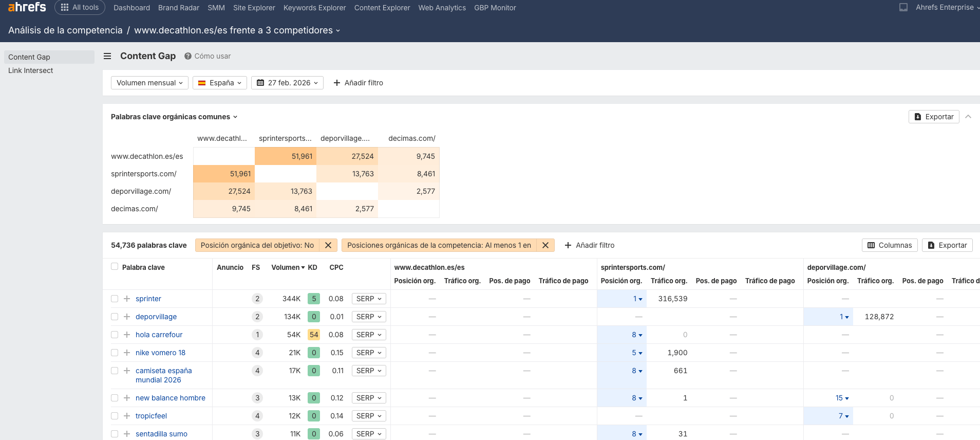Screen dimensions: 980x440
Task: Add keyword tropicfeel using its plus icon
Action: tap(127, 416)
